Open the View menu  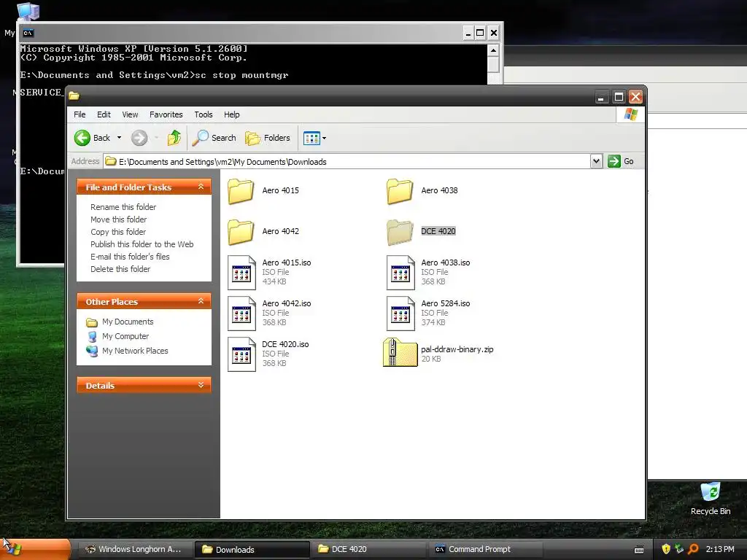tap(130, 114)
